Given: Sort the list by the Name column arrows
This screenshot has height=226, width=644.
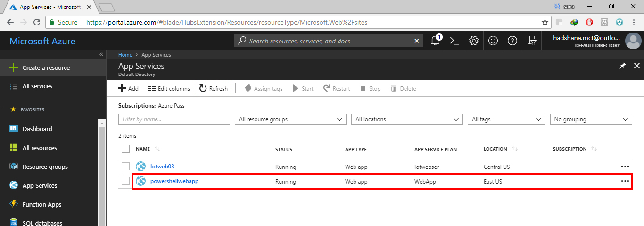Looking at the screenshot, I should [157, 149].
